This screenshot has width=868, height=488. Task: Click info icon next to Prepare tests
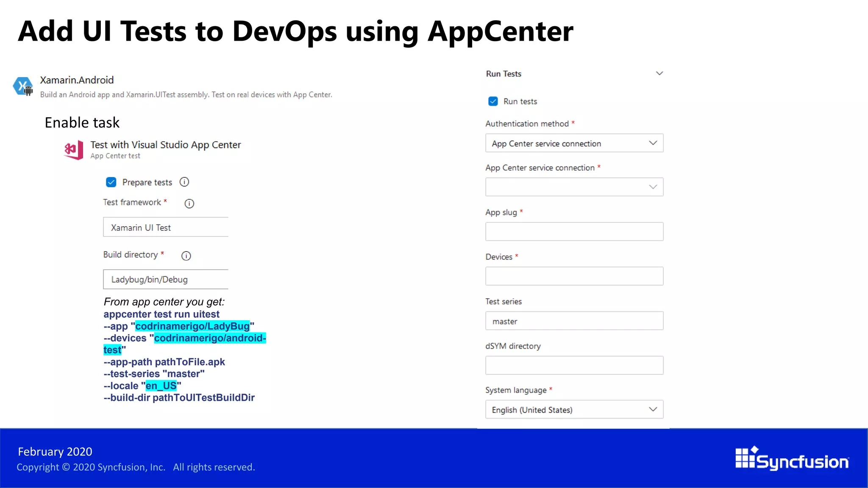pos(184,182)
